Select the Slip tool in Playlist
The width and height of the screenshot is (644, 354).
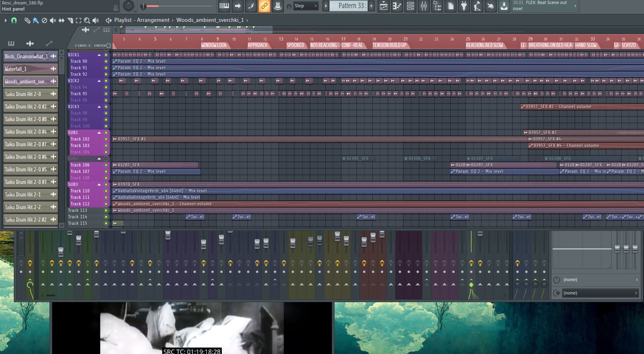coord(61,20)
